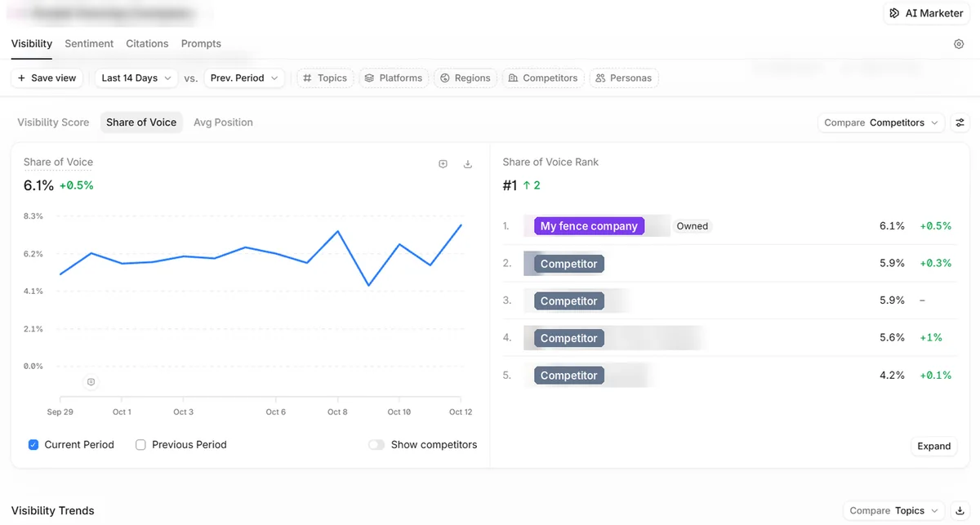Filter by Topics

click(x=325, y=78)
